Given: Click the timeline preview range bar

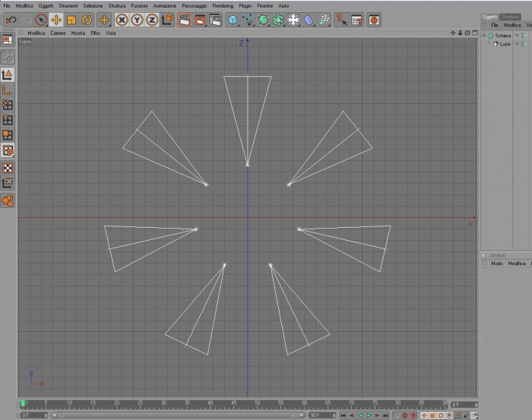Looking at the screenshot, I should [x=177, y=415].
